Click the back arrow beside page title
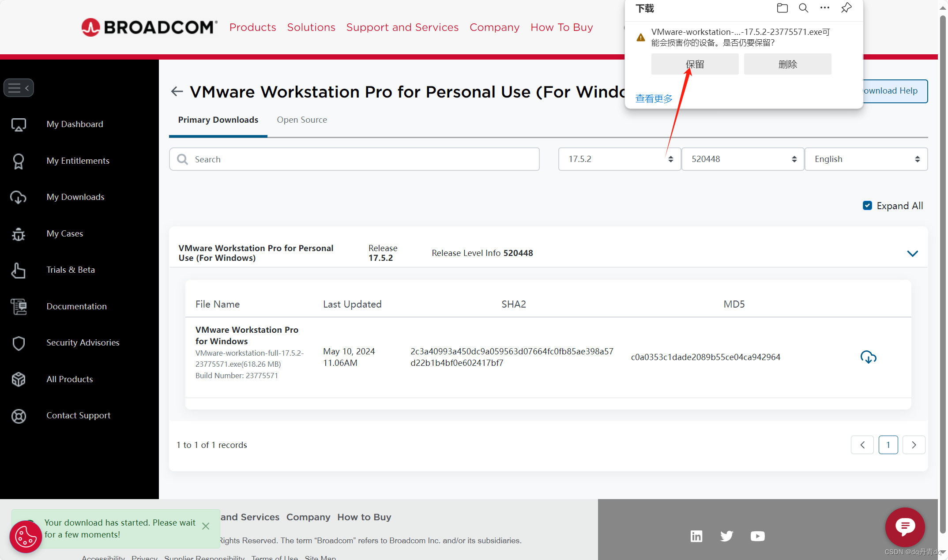 (177, 91)
